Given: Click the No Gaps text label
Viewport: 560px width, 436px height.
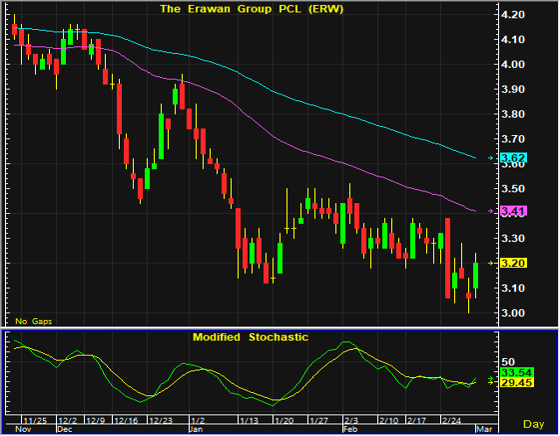Looking at the screenshot, I should click(34, 321).
